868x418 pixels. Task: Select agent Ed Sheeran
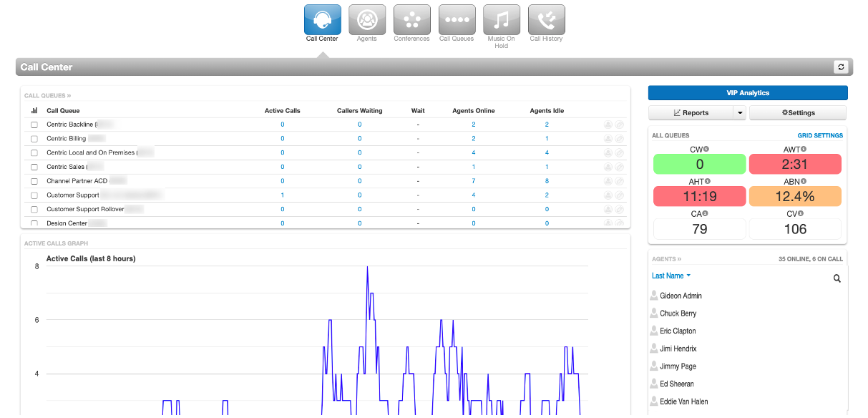point(677,384)
